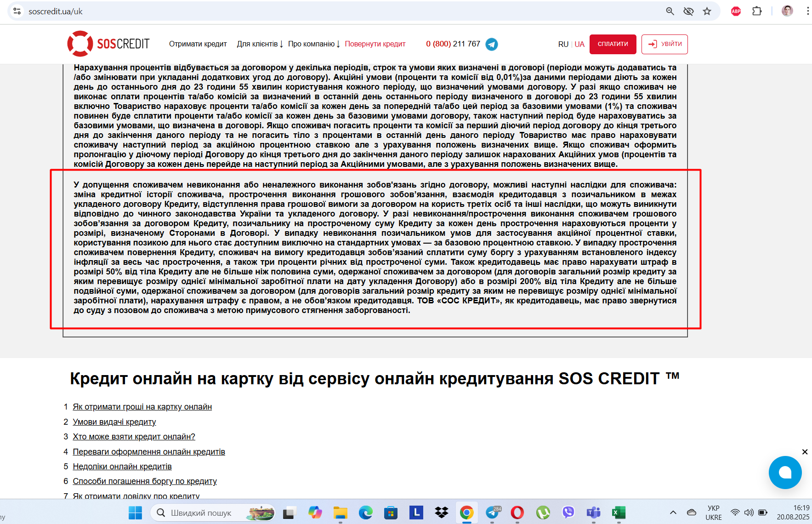The height and width of the screenshot is (524, 812).
Task: Open Opera browser from taskbar
Action: pos(517,513)
